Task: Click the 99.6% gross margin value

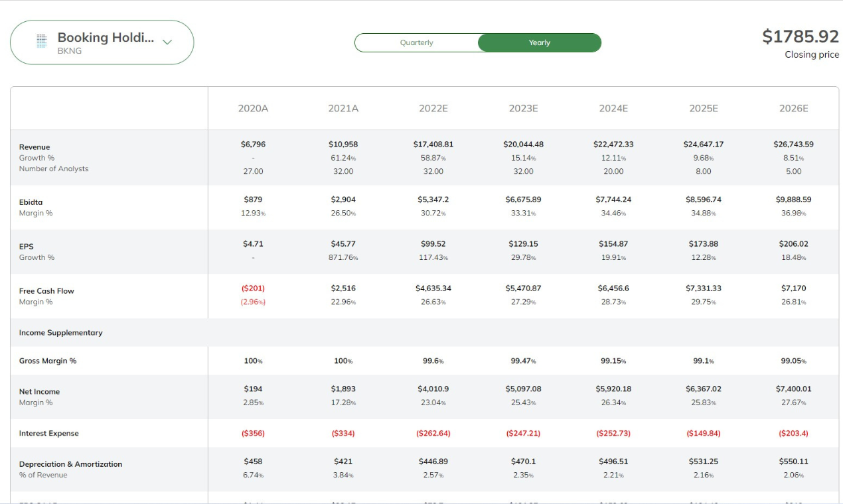Action: coord(433,361)
